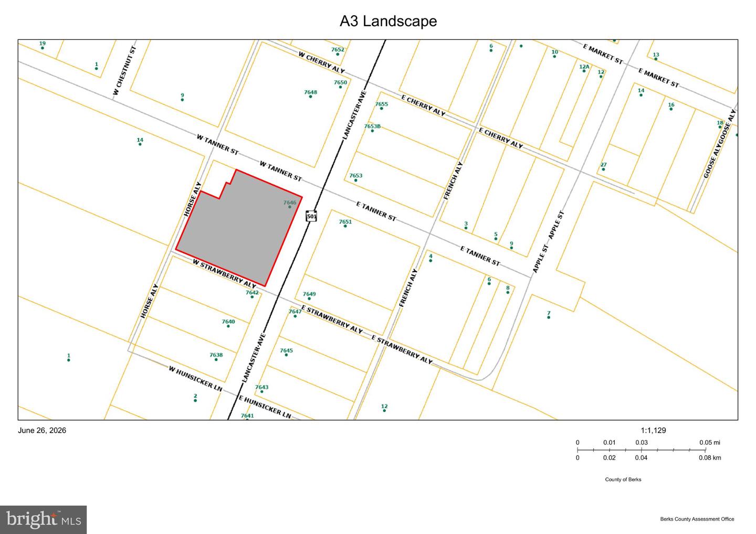Click parcel number 7652 label
The image size is (756, 534).
point(338,50)
